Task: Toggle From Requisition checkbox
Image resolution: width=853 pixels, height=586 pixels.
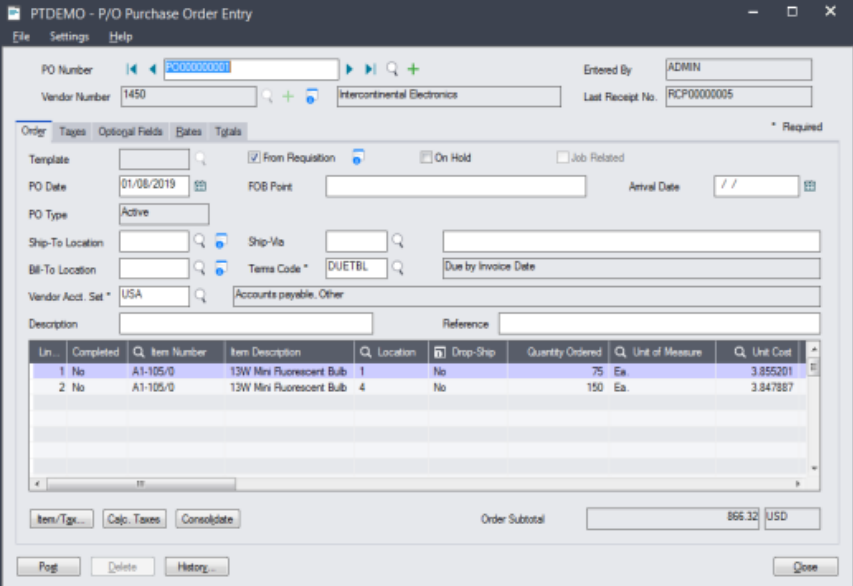Action: tap(254, 158)
